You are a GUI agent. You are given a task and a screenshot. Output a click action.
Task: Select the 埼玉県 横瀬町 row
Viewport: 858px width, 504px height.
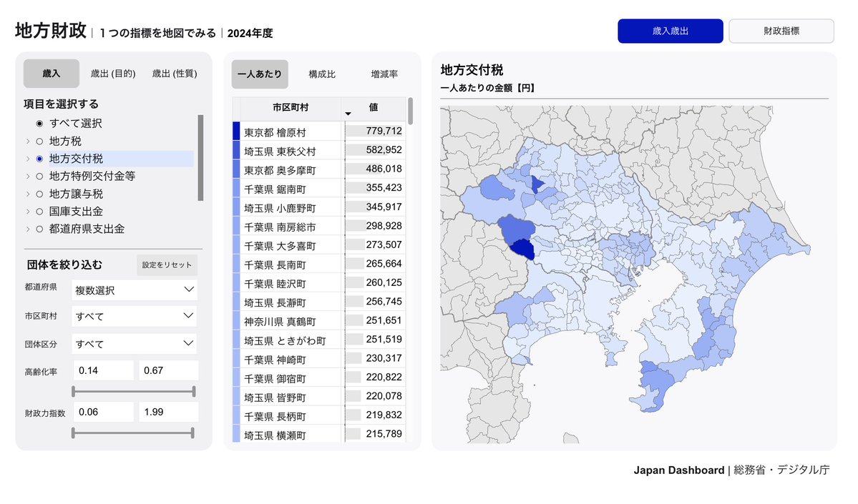tap(319, 435)
